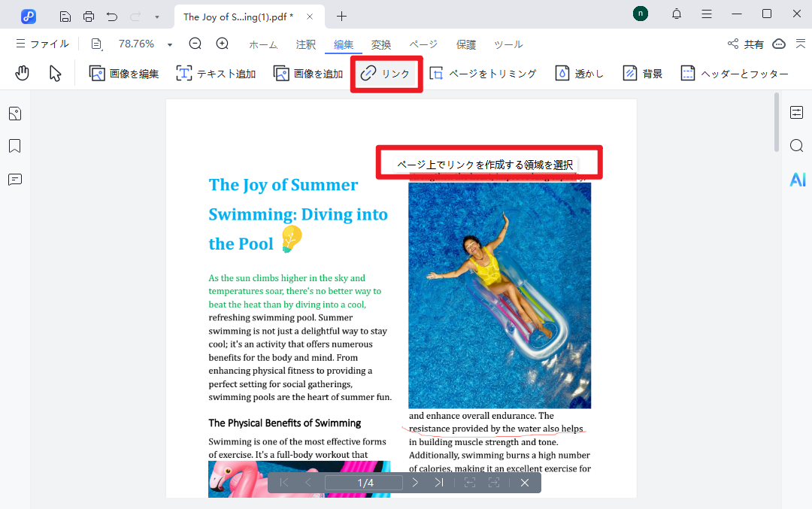Click ヘッダーとフッター header and footer tool
The width and height of the screenshot is (812, 509).
(x=735, y=74)
